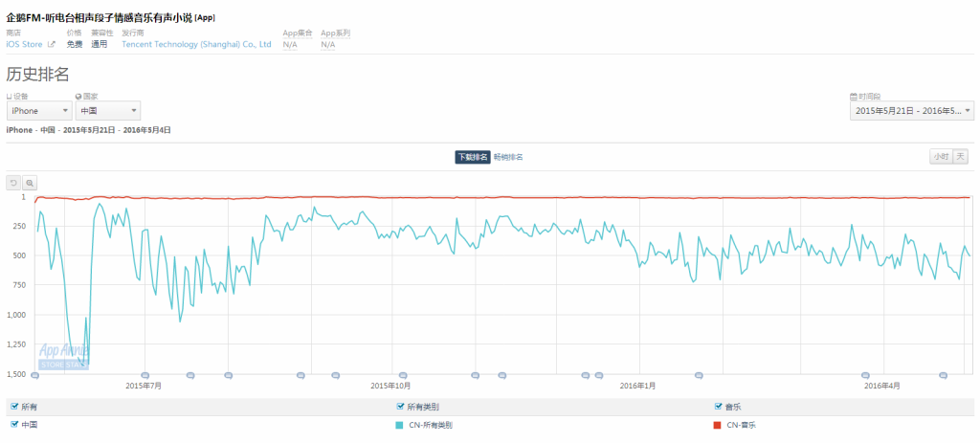The image size is (980, 443).
Task: Toggle the 音乐 checkbox
Action: point(718,407)
